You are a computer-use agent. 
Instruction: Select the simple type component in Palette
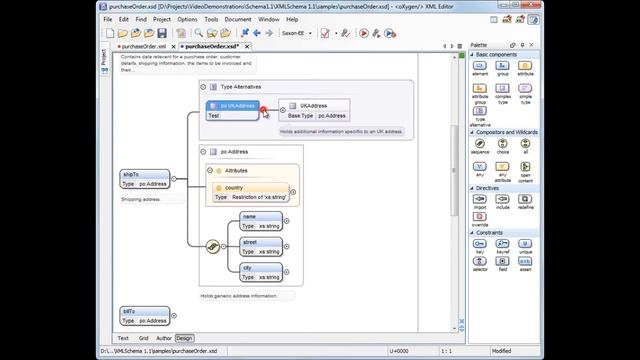pyautogui.click(x=525, y=93)
